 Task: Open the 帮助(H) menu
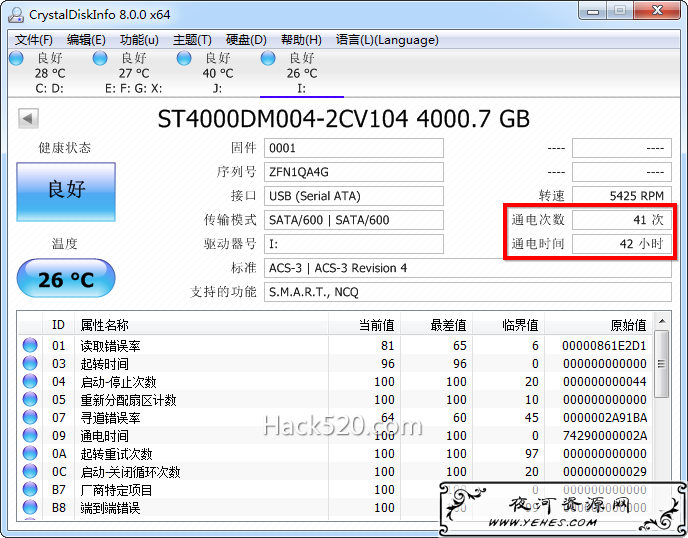(301, 40)
